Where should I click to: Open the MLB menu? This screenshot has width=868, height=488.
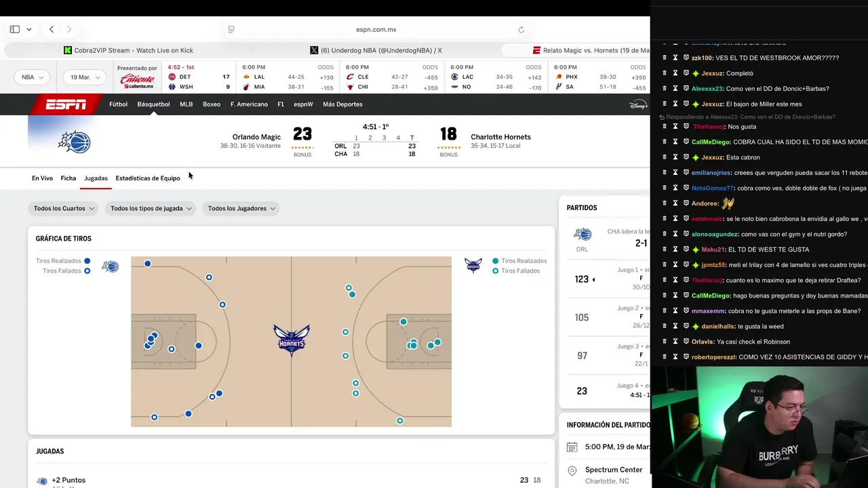click(x=186, y=104)
